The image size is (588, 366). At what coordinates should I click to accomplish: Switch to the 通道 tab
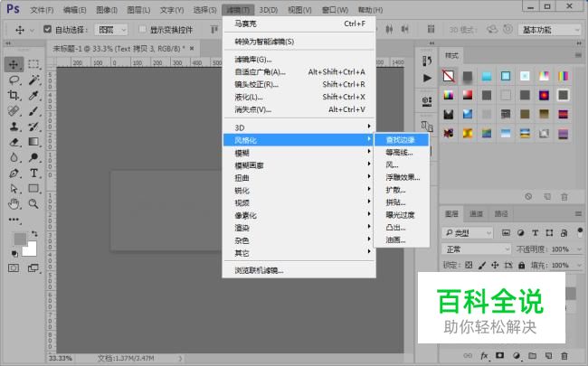pyautogui.click(x=476, y=213)
